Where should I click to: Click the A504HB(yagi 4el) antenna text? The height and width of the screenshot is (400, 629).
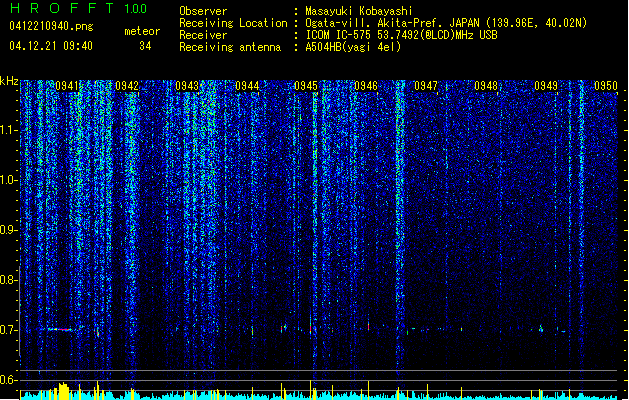pos(353,47)
